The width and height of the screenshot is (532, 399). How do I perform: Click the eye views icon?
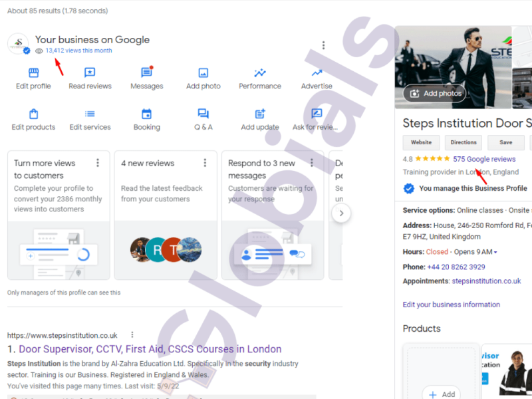[x=39, y=51]
